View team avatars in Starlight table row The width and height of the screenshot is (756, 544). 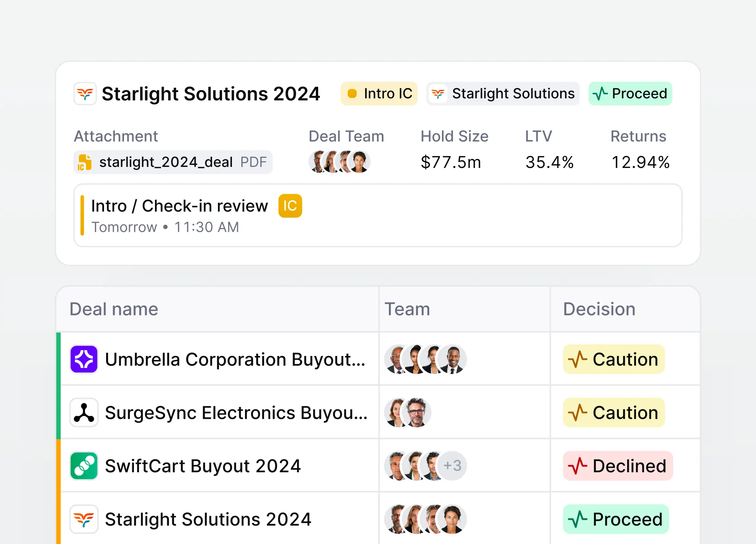tap(425, 519)
